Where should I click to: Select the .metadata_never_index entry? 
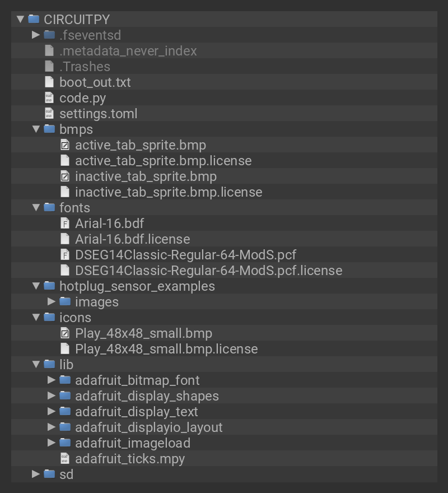click(x=128, y=51)
